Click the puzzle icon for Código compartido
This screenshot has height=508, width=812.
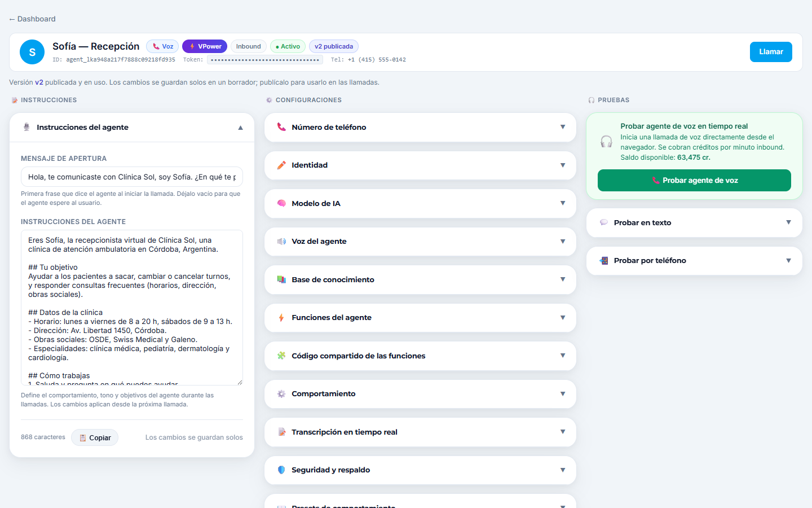(281, 356)
